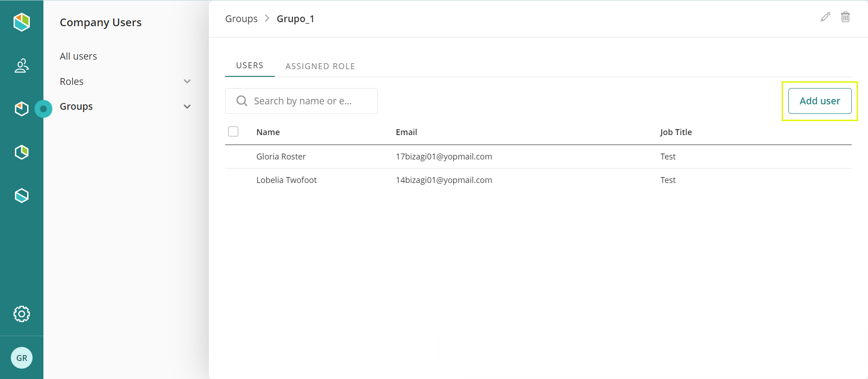Click the Grupo_1 breadcrumb title
This screenshot has width=868, height=379.
coord(295,19)
